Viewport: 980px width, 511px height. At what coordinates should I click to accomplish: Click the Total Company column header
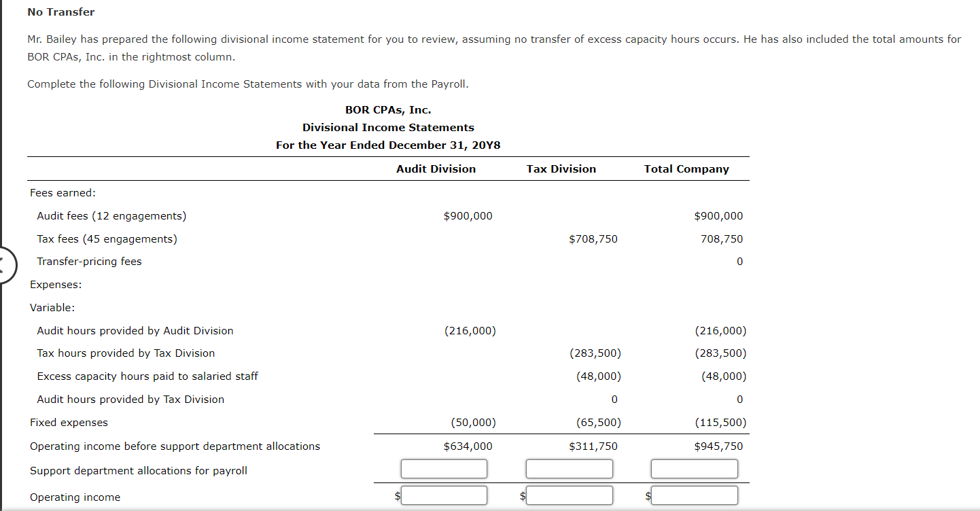(x=686, y=169)
